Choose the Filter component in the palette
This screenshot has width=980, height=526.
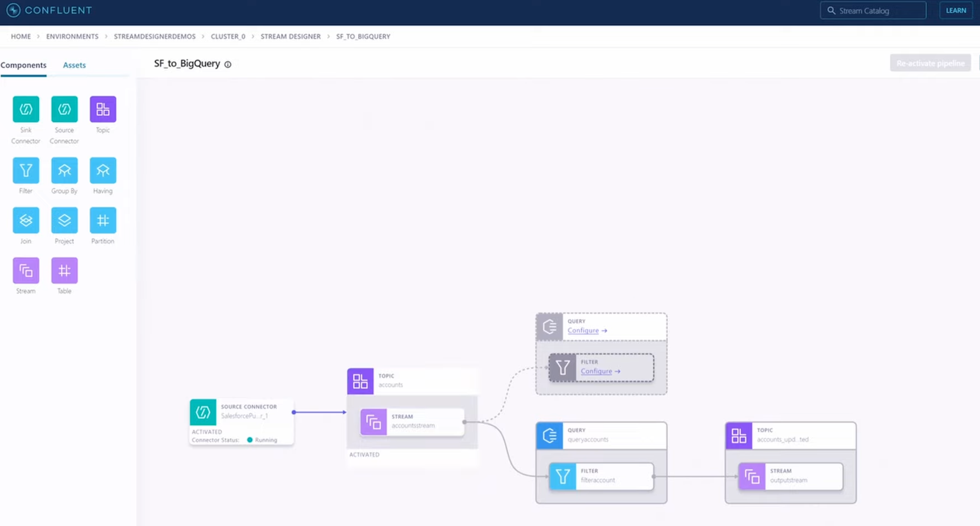pyautogui.click(x=26, y=170)
